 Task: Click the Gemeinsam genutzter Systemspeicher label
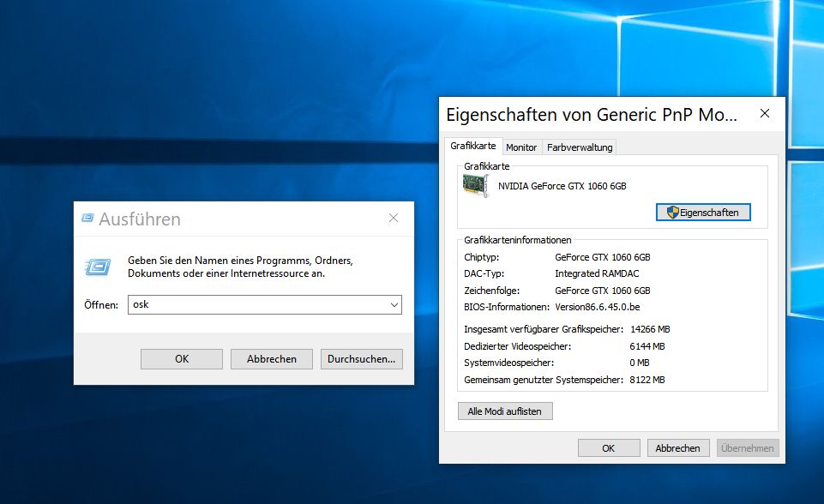544,380
